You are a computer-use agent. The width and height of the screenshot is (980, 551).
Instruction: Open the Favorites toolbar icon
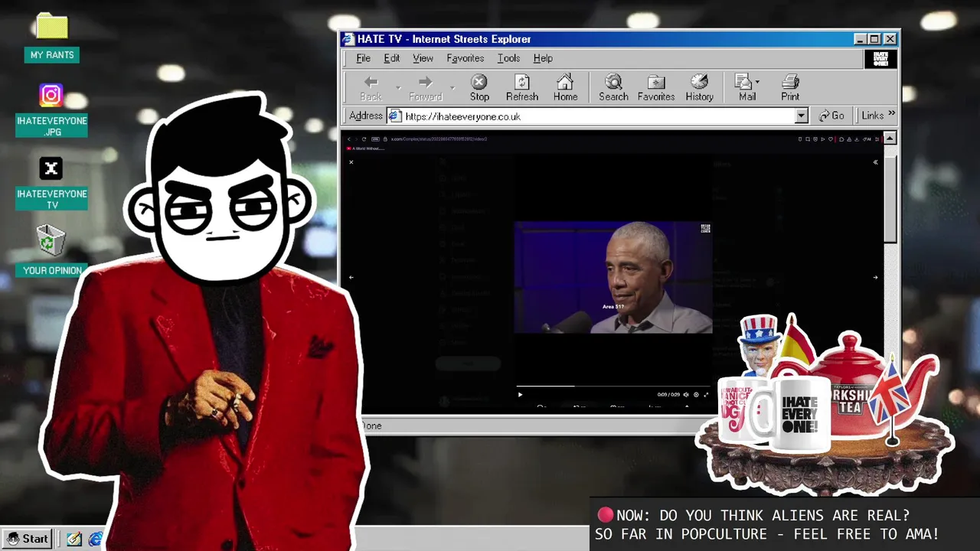pos(656,88)
